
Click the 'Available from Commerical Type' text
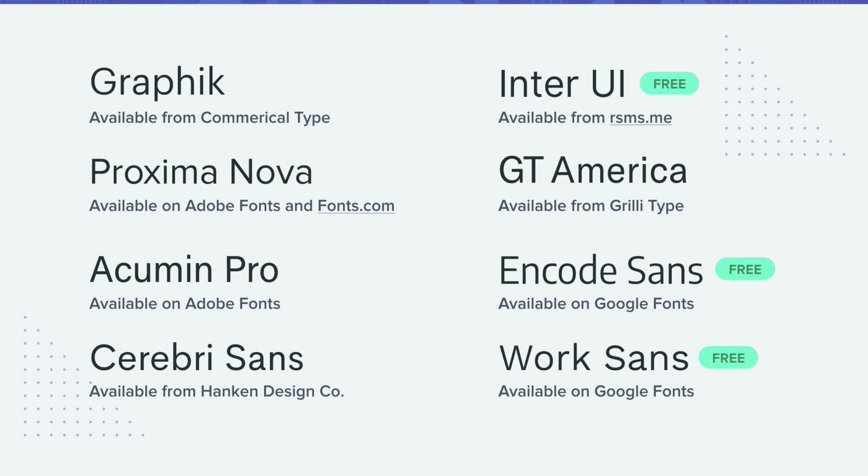tap(209, 118)
